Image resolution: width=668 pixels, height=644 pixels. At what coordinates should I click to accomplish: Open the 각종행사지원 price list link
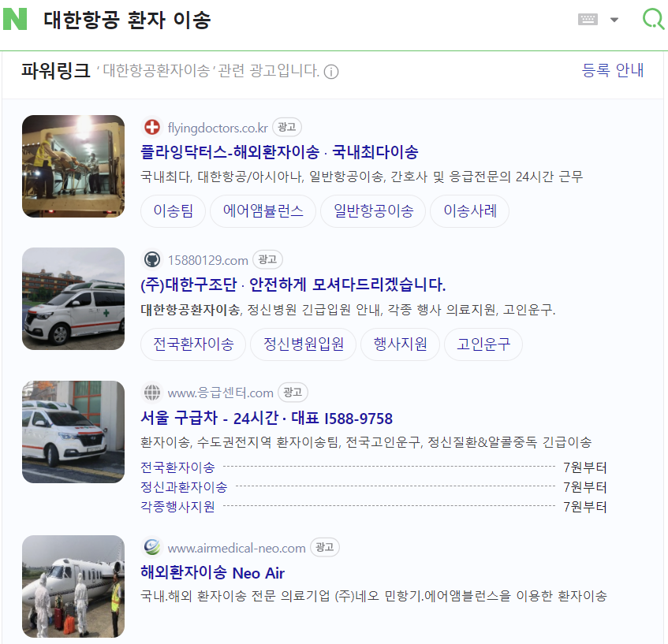177,506
